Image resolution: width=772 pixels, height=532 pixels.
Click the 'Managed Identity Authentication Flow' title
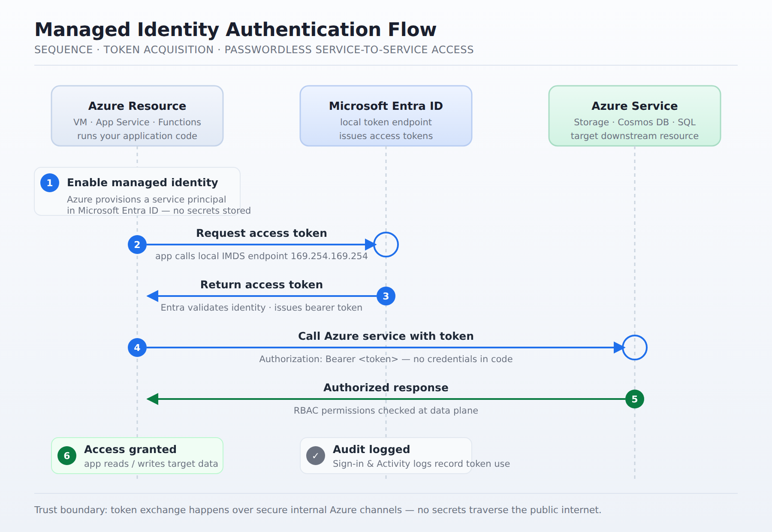(235, 30)
